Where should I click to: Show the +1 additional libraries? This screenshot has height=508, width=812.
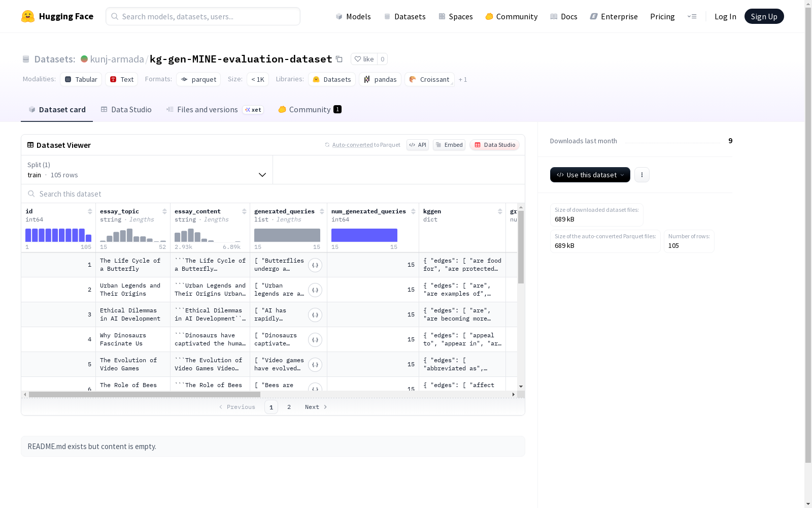(463, 79)
